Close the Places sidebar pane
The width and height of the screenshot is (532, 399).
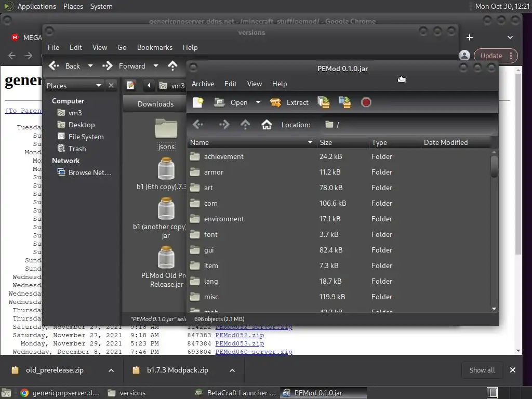(x=111, y=86)
